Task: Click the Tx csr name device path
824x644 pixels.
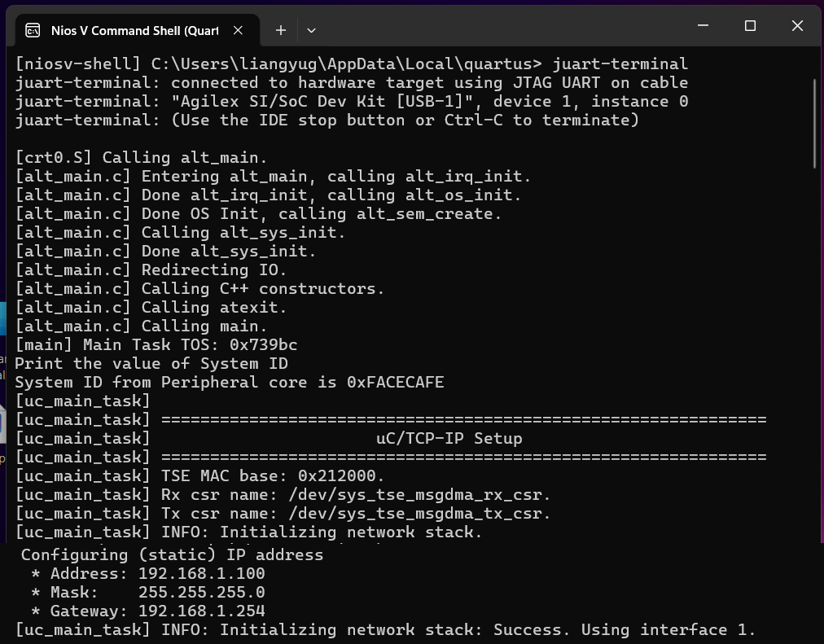Action: [419, 513]
